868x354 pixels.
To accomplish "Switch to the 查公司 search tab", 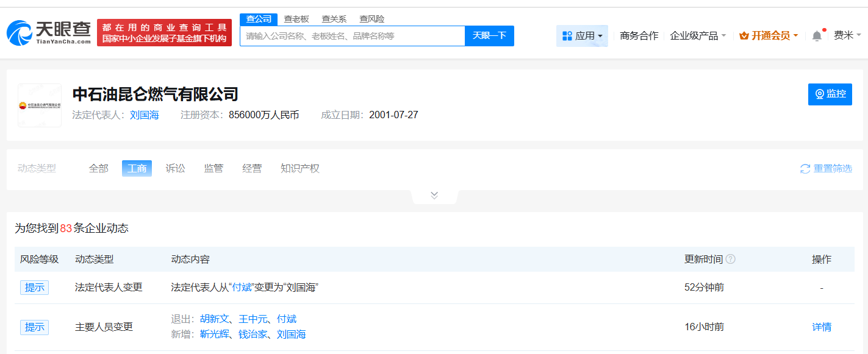I will tap(259, 19).
